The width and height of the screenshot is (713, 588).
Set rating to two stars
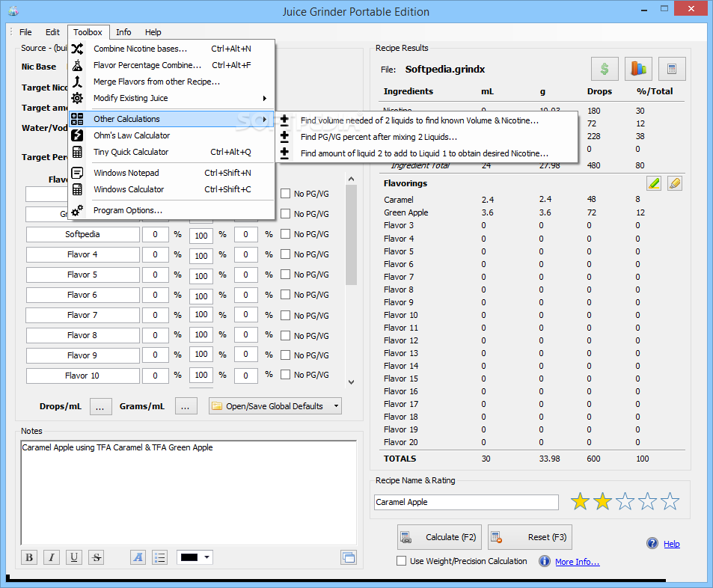(602, 502)
